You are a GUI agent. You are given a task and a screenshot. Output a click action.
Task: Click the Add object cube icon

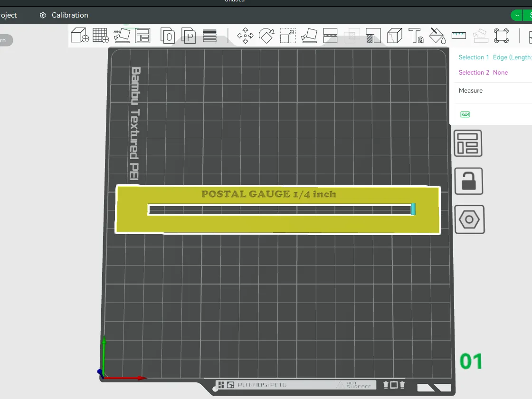click(80, 35)
